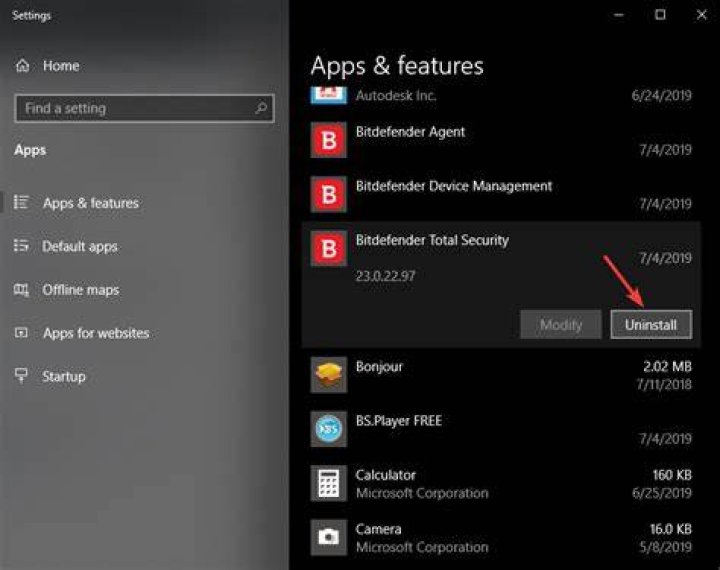Click the date 6/24/2019
The height and width of the screenshot is (570, 720).
(662, 96)
